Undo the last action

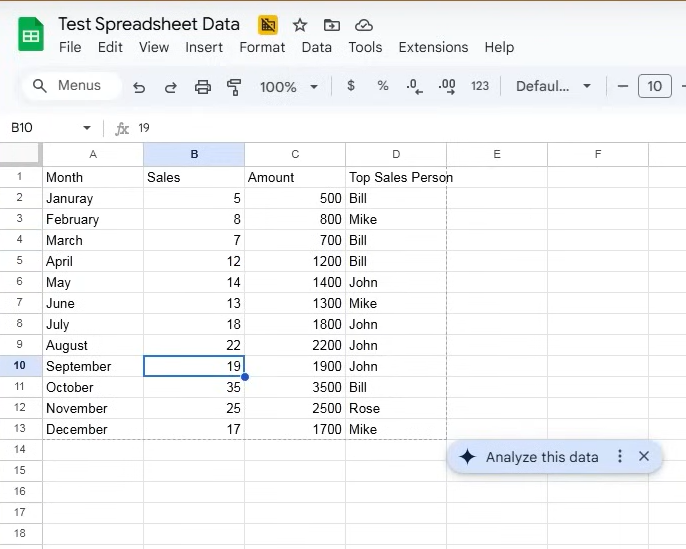click(x=139, y=87)
